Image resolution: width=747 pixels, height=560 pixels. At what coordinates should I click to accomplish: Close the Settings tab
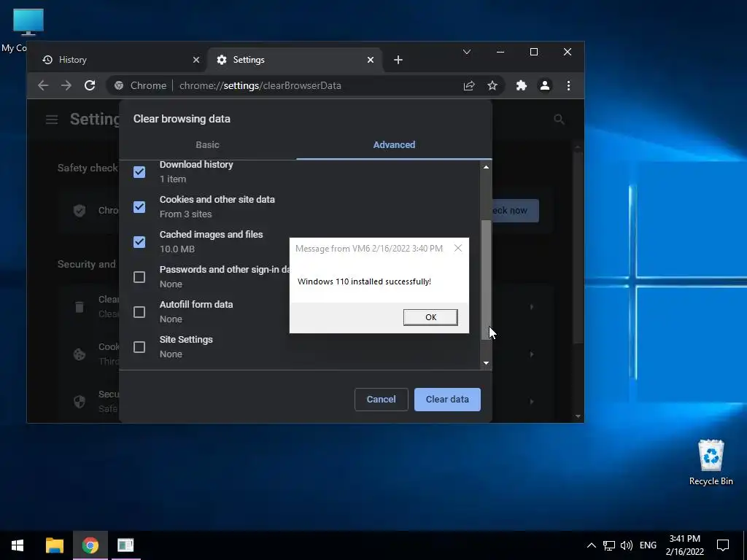tap(371, 60)
